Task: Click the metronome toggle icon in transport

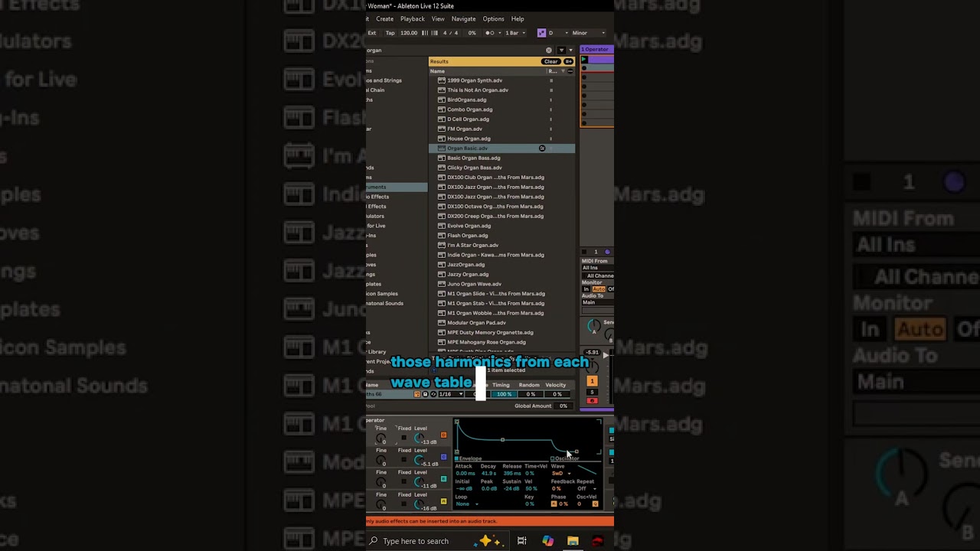Action: click(491, 33)
